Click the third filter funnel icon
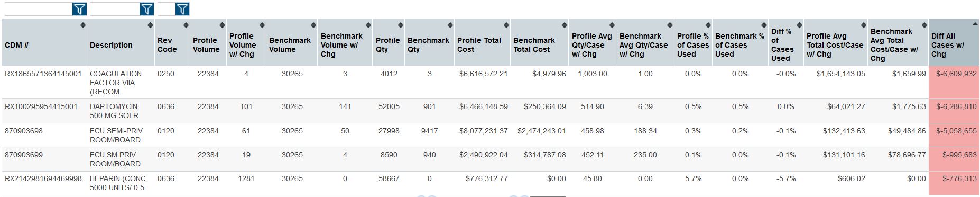Viewport: 980px width, 197px height. tap(182, 9)
